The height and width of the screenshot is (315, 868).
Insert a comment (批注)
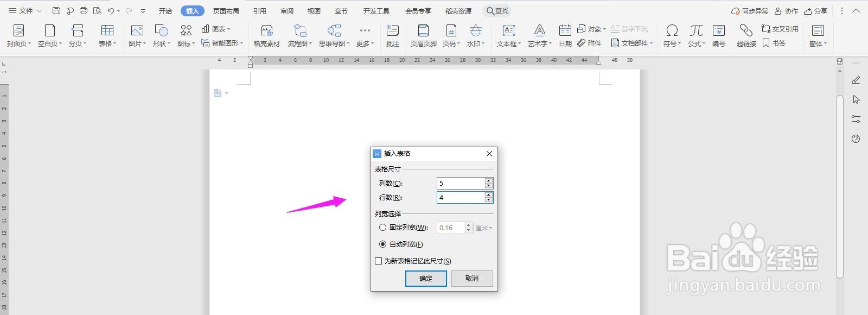point(392,36)
